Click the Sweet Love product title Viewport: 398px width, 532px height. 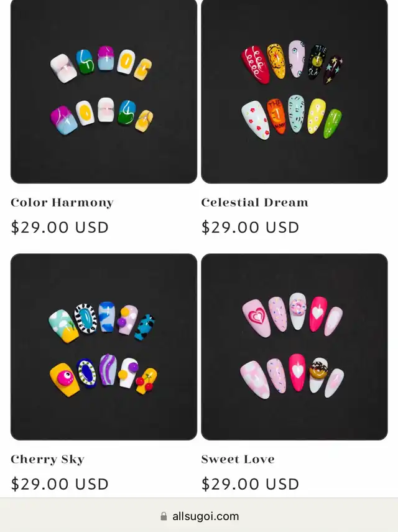pos(238,459)
